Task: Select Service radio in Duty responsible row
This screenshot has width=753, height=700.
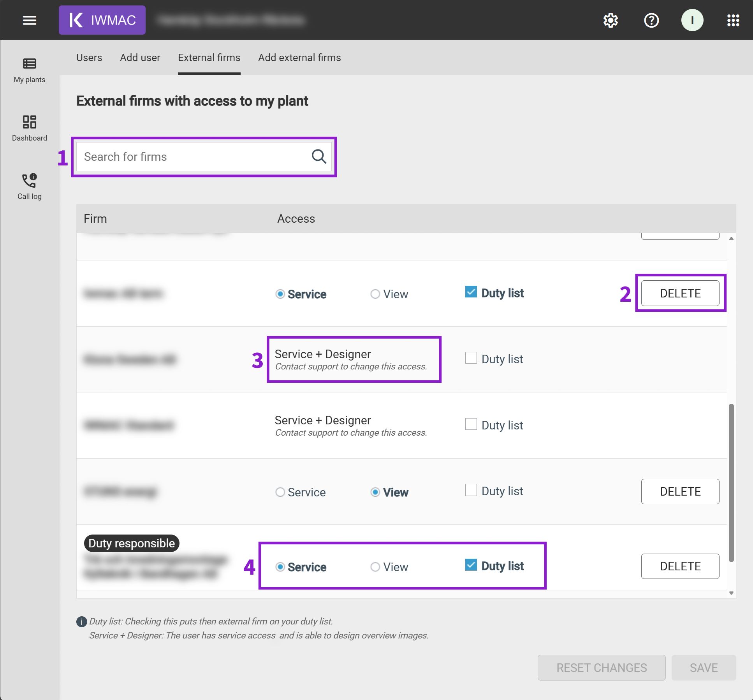Action: pos(280,567)
